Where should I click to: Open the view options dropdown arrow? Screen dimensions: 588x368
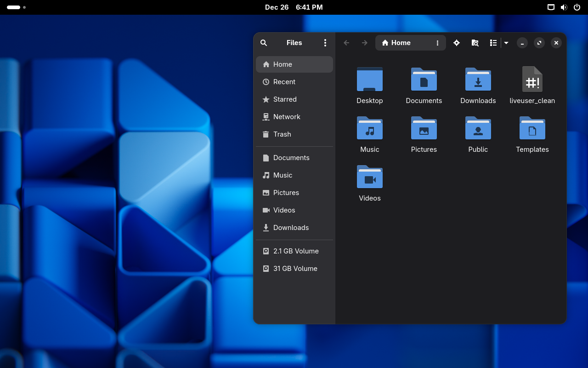point(506,43)
